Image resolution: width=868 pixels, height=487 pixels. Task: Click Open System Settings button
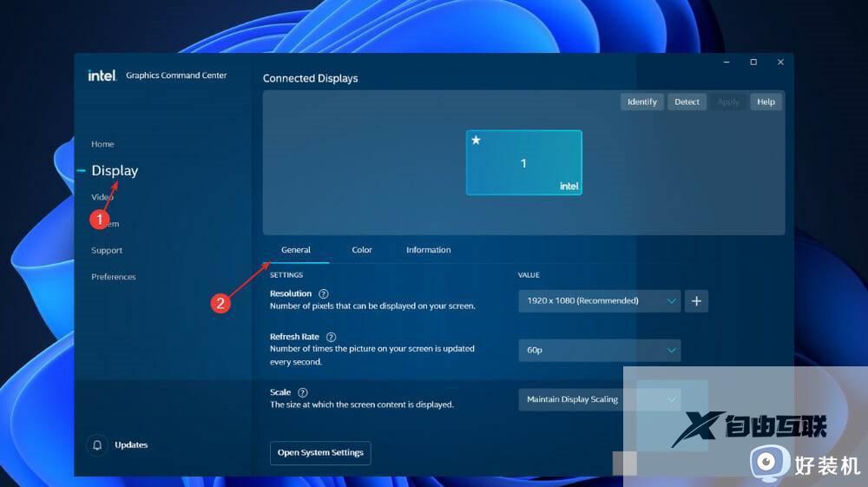pos(320,452)
